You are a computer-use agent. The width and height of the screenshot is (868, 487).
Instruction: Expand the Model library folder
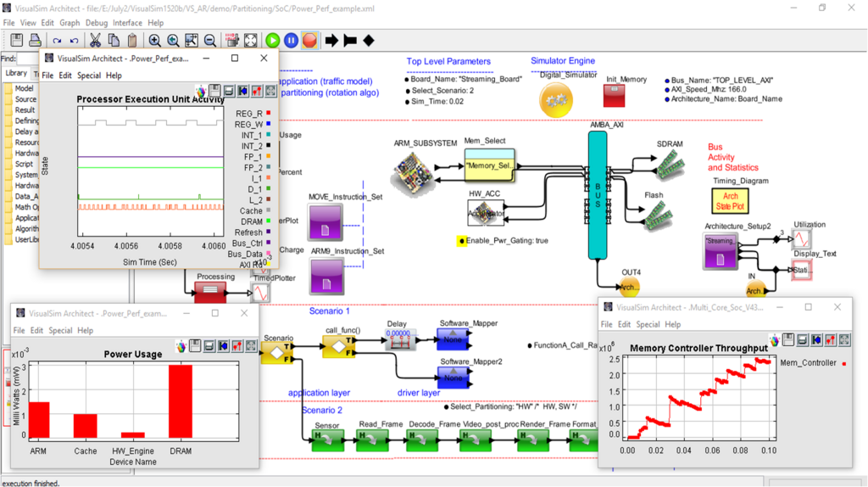20,88
